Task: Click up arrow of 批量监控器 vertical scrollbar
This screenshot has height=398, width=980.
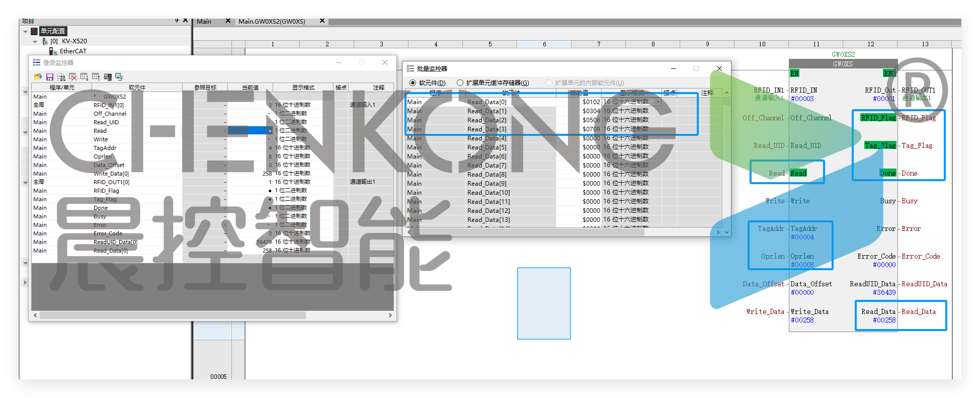Action: (x=726, y=93)
